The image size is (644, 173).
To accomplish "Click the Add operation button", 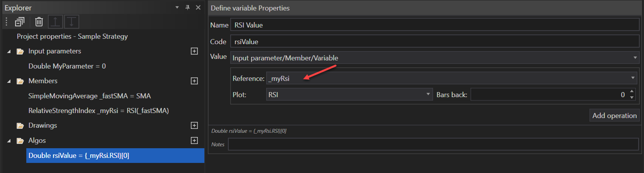I will [614, 115].
